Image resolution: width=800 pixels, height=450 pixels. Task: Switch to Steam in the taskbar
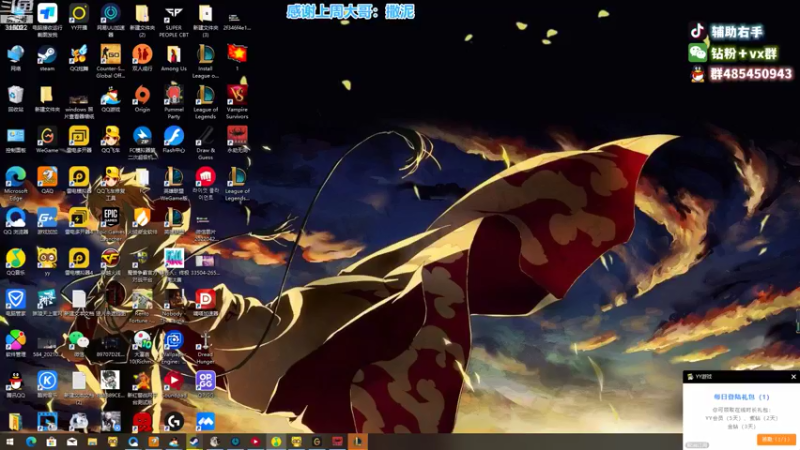194,442
